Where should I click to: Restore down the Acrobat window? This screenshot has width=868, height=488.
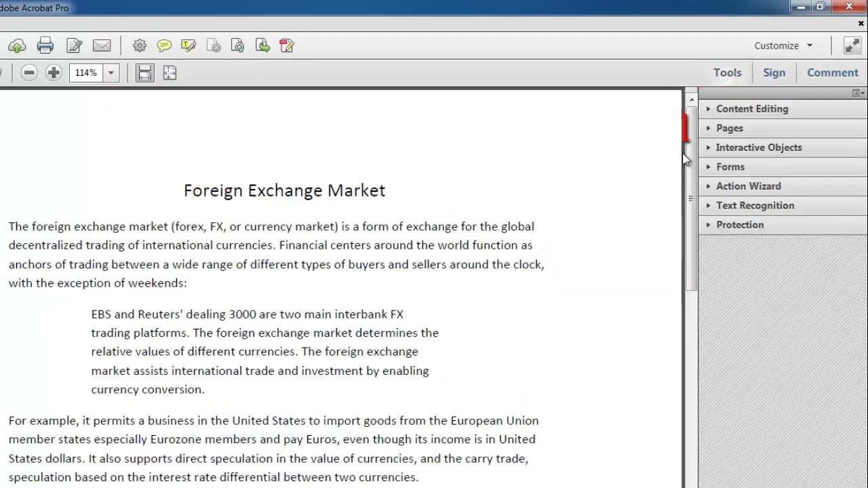pyautogui.click(x=820, y=7)
